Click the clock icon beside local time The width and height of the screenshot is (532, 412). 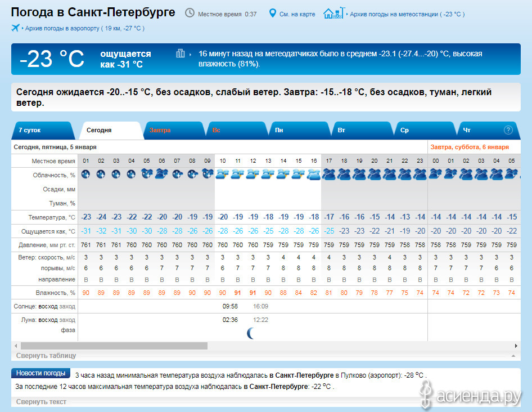[x=190, y=14]
